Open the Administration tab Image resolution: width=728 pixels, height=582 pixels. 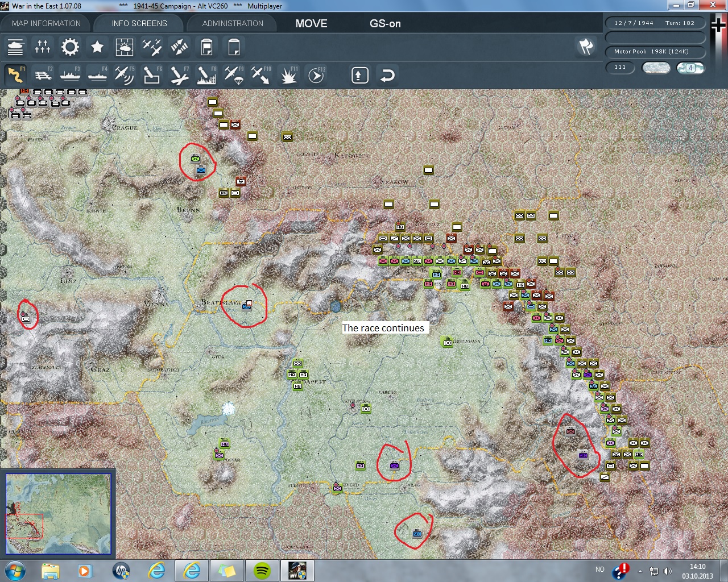click(x=233, y=23)
